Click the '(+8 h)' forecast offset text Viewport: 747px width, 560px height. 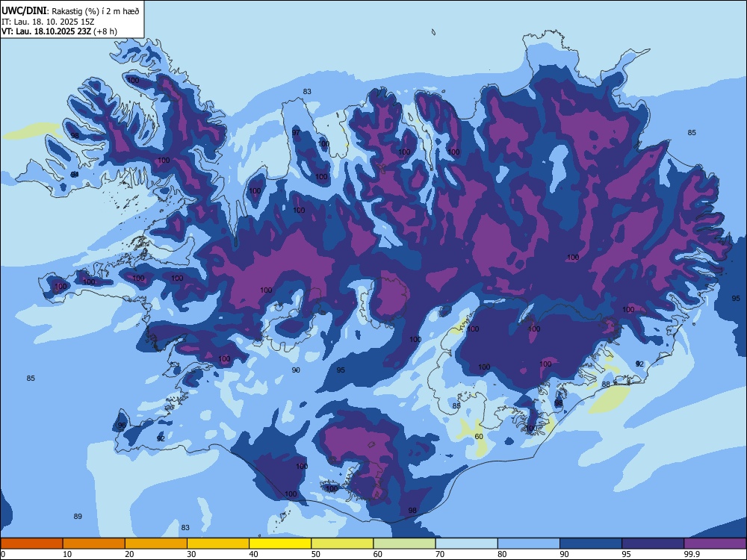coord(105,31)
